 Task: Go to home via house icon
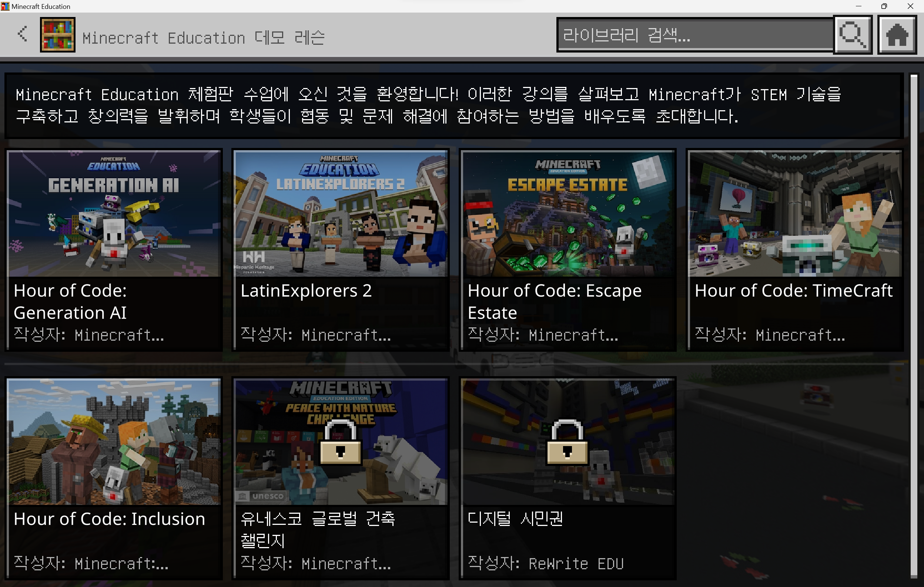point(896,35)
